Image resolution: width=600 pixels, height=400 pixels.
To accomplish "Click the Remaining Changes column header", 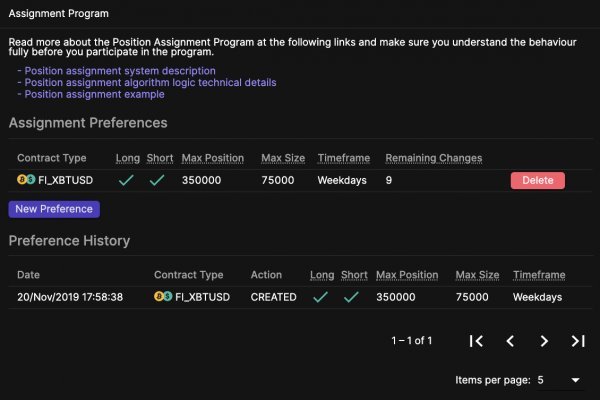I will (x=434, y=158).
